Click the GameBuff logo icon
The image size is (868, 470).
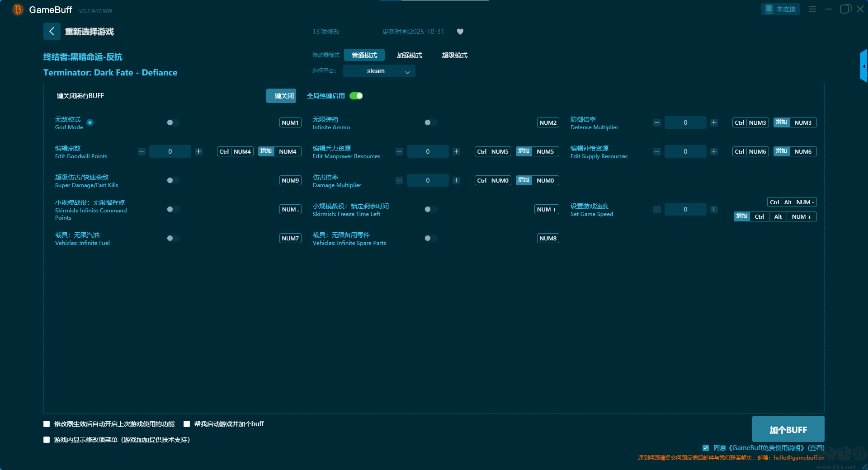(18, 9)
